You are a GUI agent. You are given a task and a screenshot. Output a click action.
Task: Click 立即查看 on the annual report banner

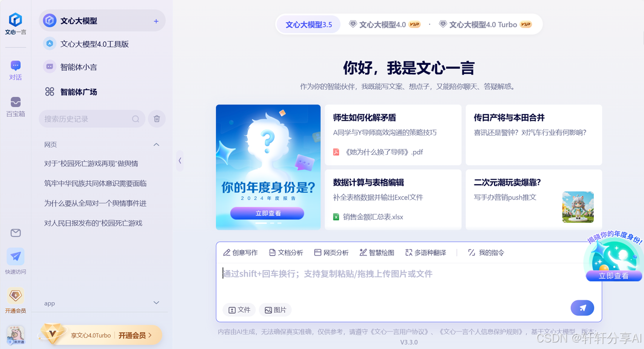coord(267,213)
